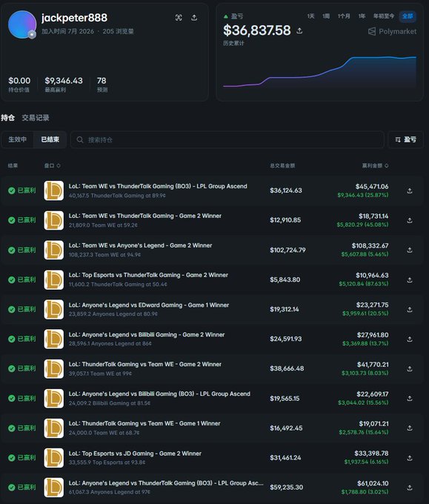The width and height of the screenshot is (429, 504).
Task: Click the $0.00 持仓价值 stat
Action: pyautogui.click(x=19, y=84)
